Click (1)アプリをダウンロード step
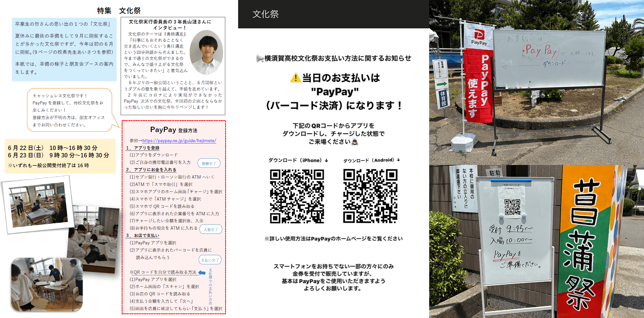 [x=154, y=155]
